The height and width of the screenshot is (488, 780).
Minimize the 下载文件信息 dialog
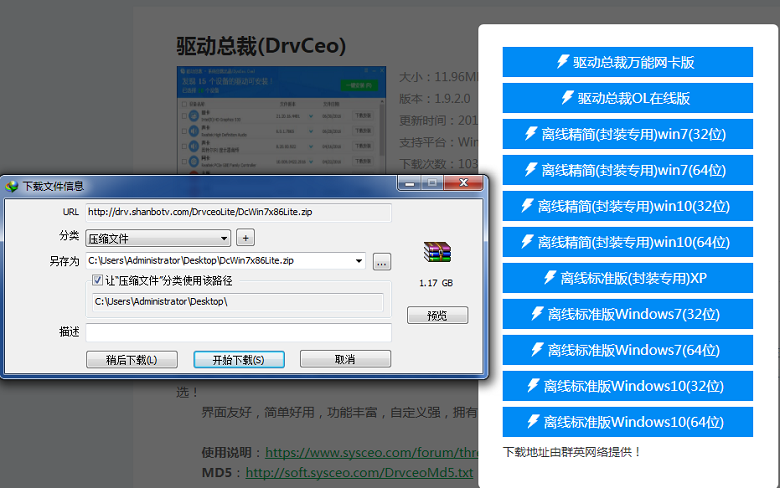coord(410,183)
